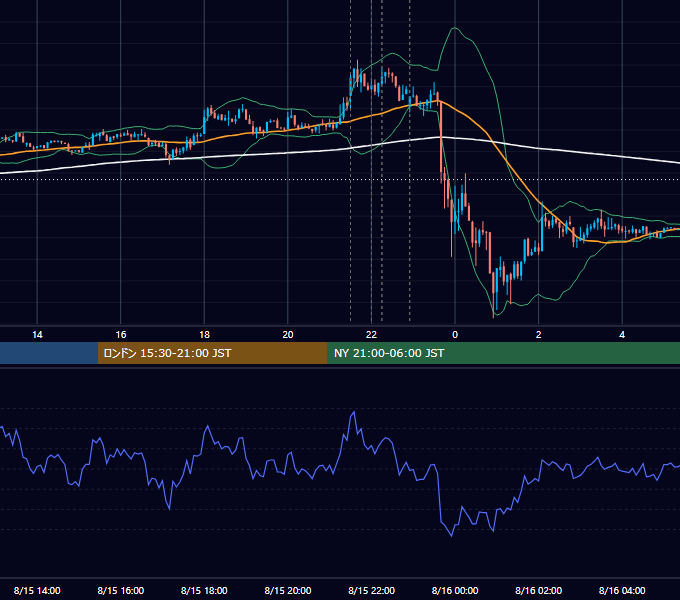Click the 8/15 18:00 label on indicator axis
This screenshot has width=680, height=600.
coord(204,590)
